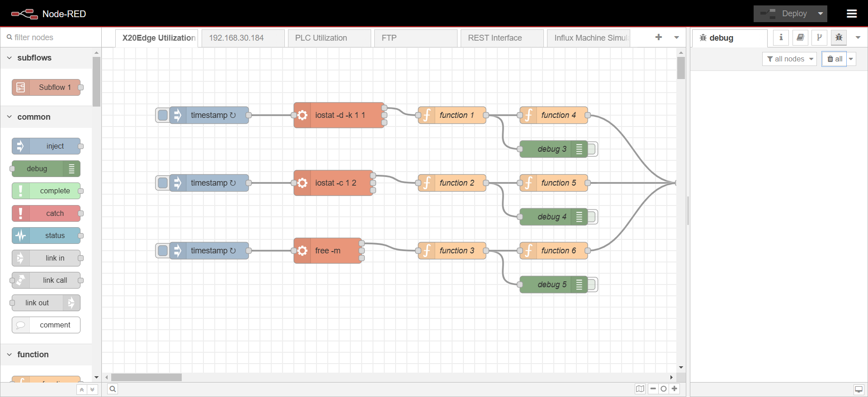Open debug output in new window
This screenshot has height=397, width=868.
pos(859,389)
